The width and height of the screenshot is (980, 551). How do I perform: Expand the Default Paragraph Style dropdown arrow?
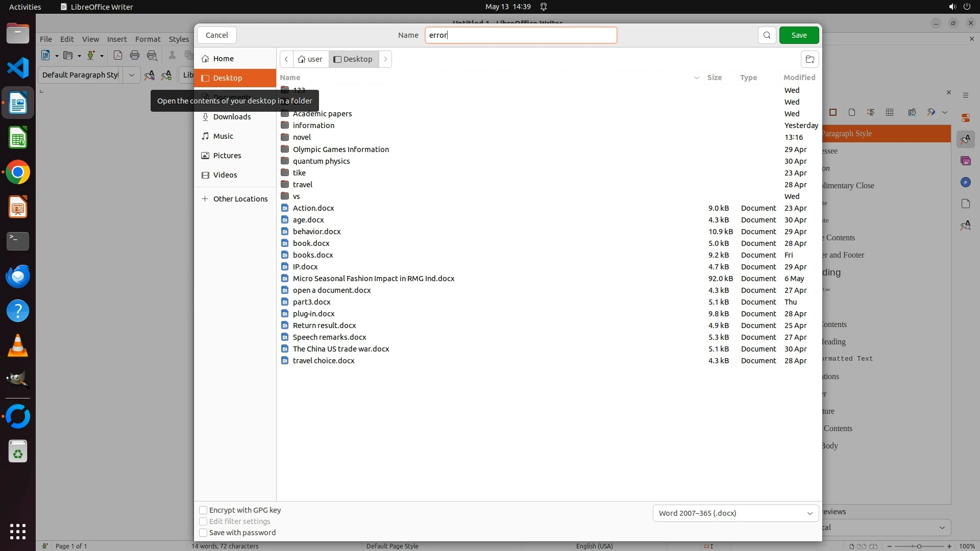pos(131,75)
